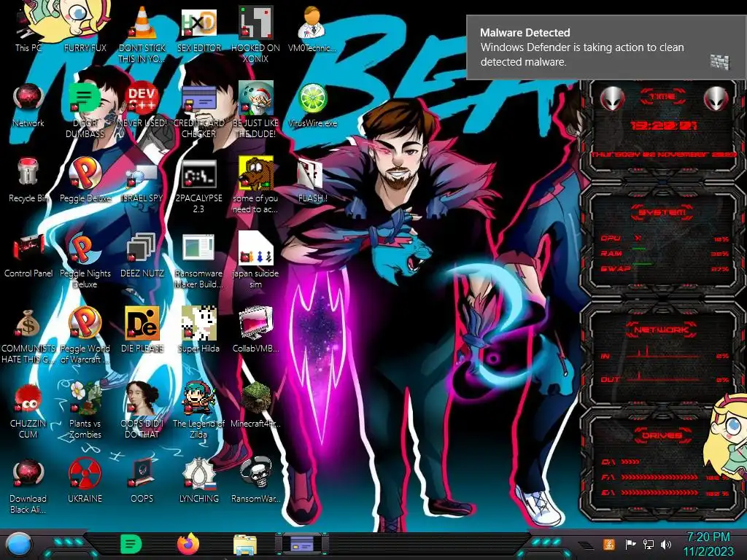Viewport: 747px width, 560px height.
Task: Open the VM0Technic... doctor icon
Action: pyautogui.click(x=312, y=28)
